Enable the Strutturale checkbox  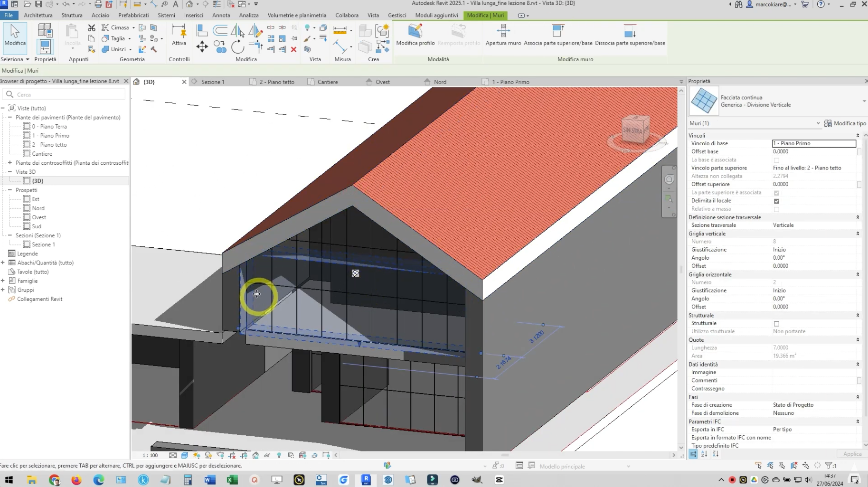(776, 324)
